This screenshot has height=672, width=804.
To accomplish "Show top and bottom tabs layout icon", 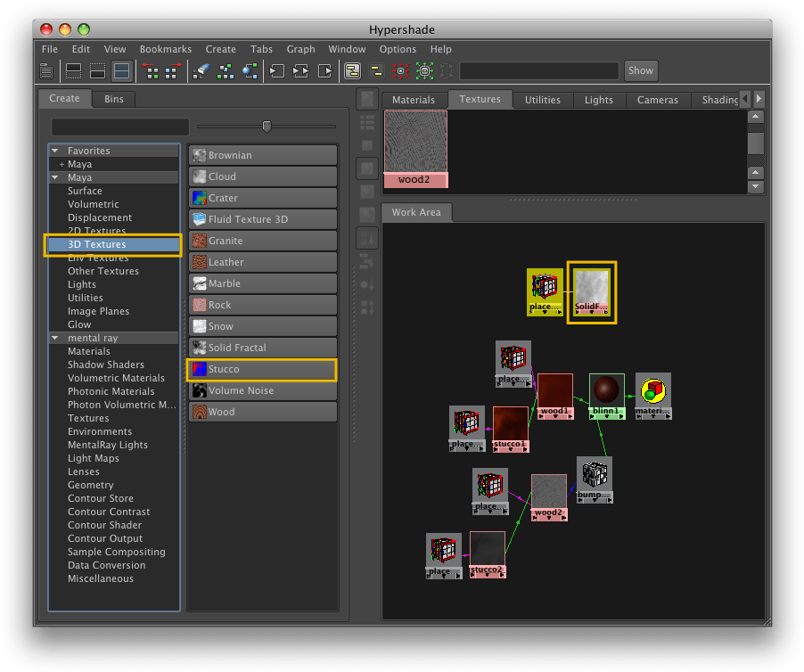I will [121, 70].
